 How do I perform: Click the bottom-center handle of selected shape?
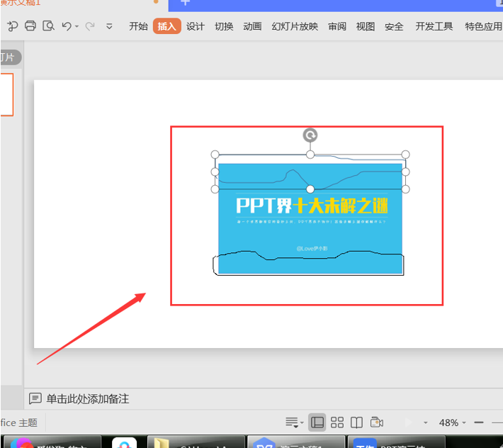click(x=310, y=189)
